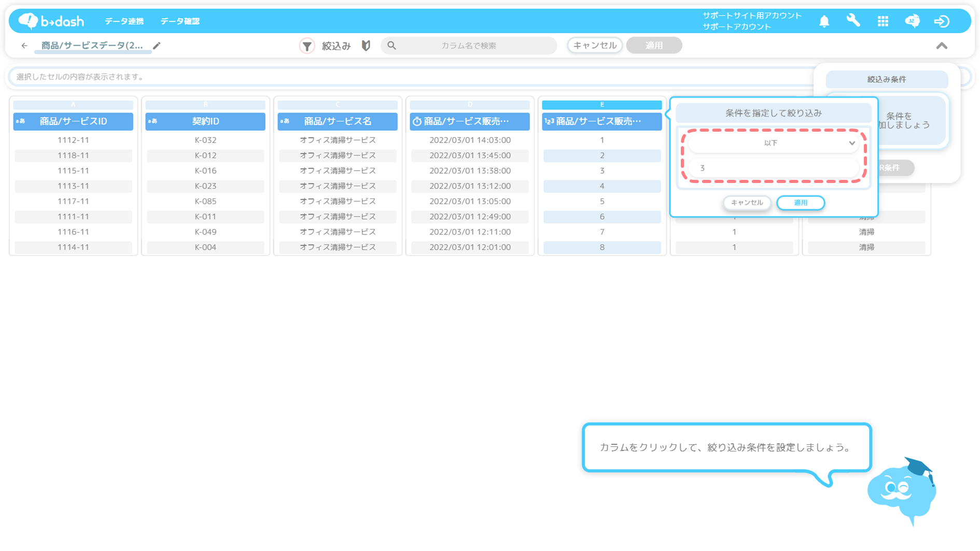Click cell 1113-11
This screenshot has height=551, width=980.
pyautogui.click(x=73, y=186)
